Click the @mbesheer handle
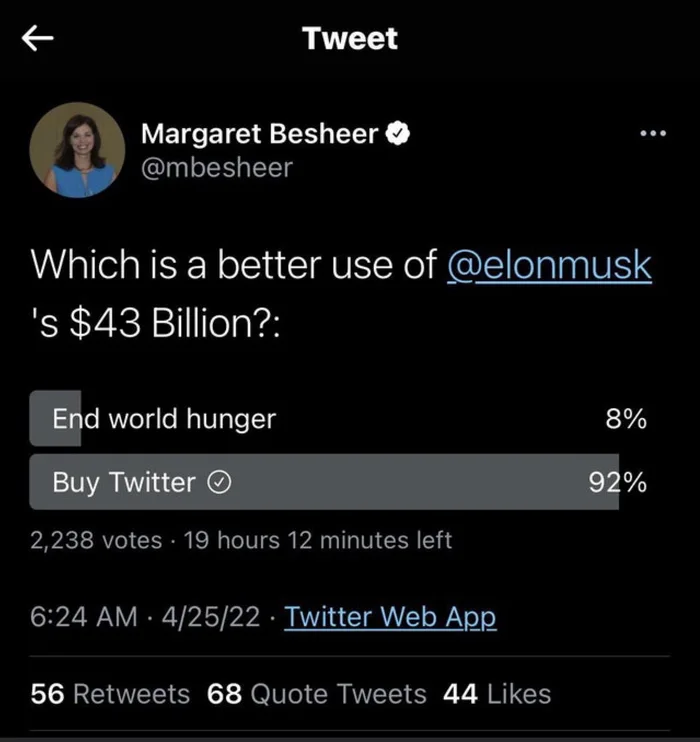The width and height of the screenshot is (700, 742). pos(216,167)
